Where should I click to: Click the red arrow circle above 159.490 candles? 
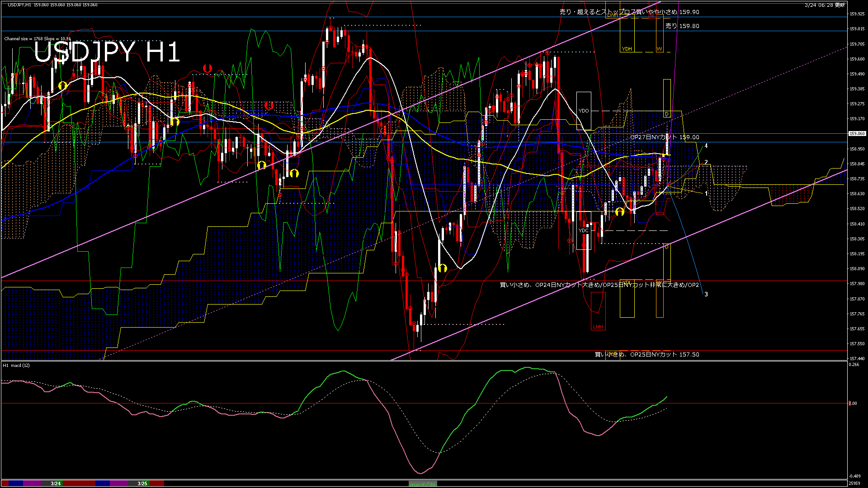click(x=208, y=68)
